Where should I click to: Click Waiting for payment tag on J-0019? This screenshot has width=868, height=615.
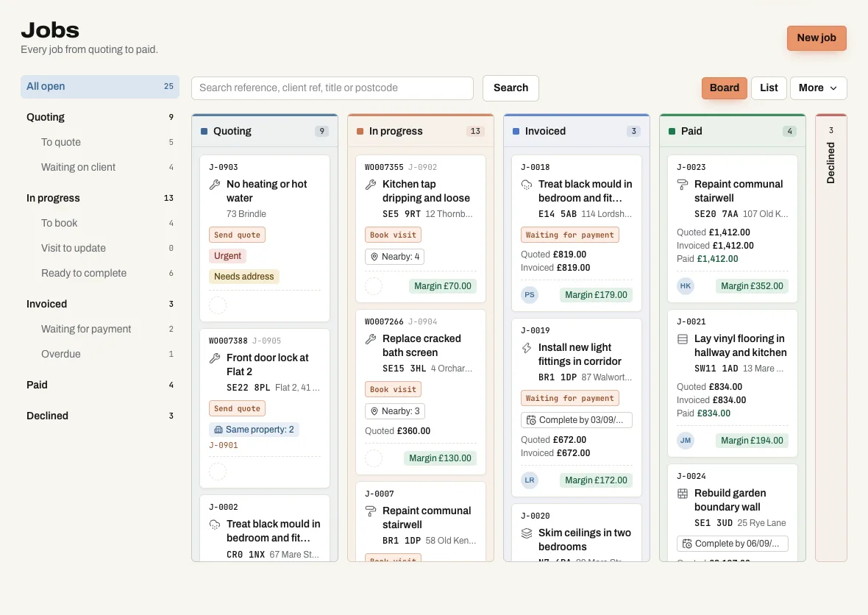click(x=569, y=398)
